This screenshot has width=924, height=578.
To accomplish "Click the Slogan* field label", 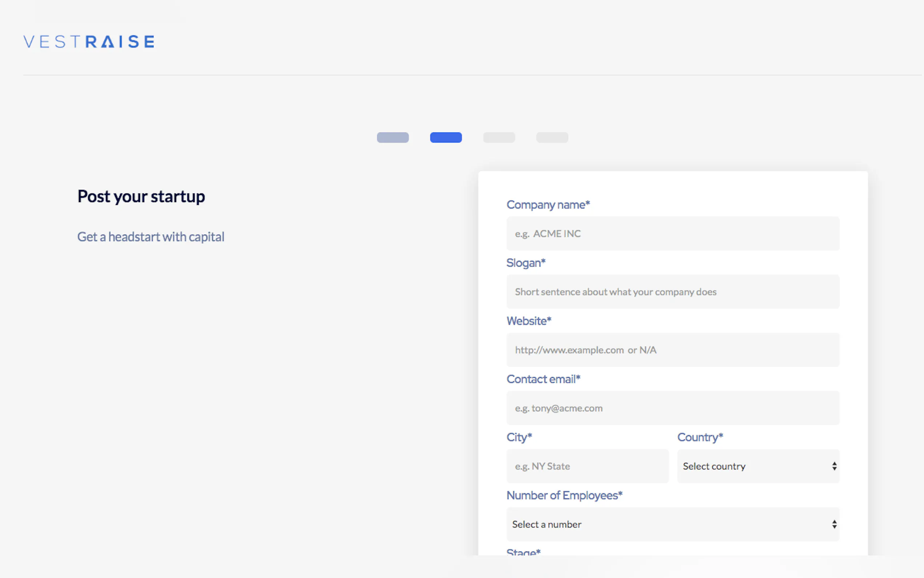I will coord(526,263).
